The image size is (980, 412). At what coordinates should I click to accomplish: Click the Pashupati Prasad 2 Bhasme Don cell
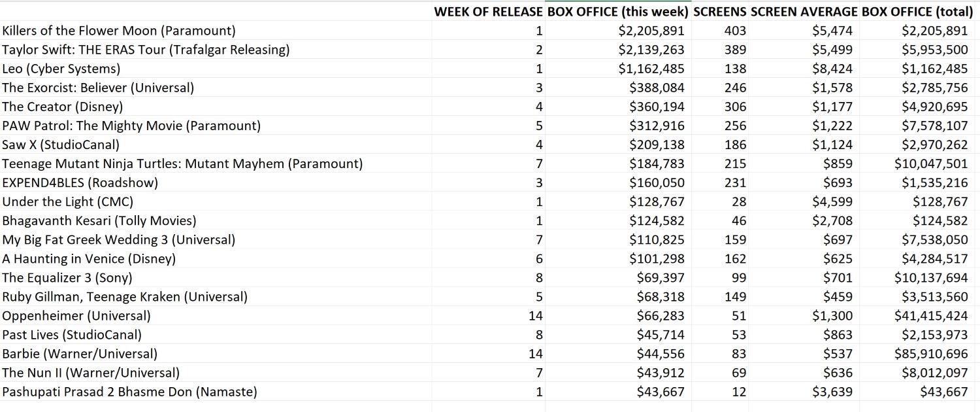(129, 392)
